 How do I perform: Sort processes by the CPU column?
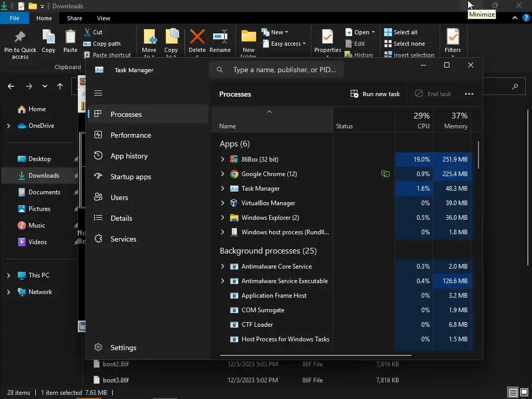(x=414, y=119)
